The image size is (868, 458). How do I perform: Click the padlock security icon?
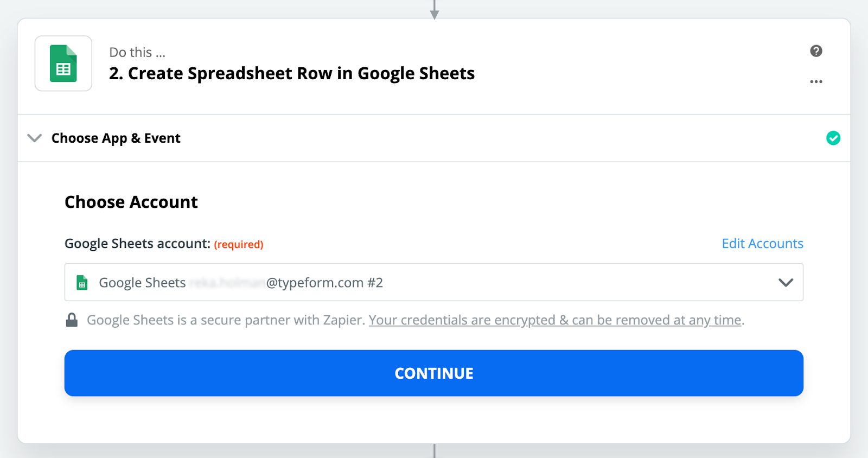[72, 320]
